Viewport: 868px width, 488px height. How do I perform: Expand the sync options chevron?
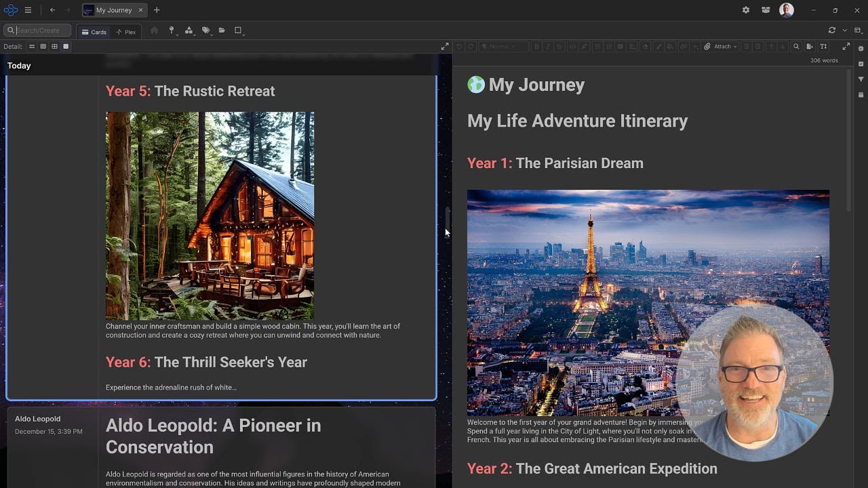click(844, 30)
